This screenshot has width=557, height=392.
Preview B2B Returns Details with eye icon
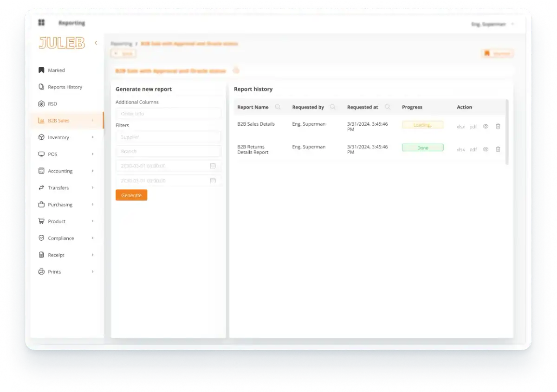(x=486, y=149)
